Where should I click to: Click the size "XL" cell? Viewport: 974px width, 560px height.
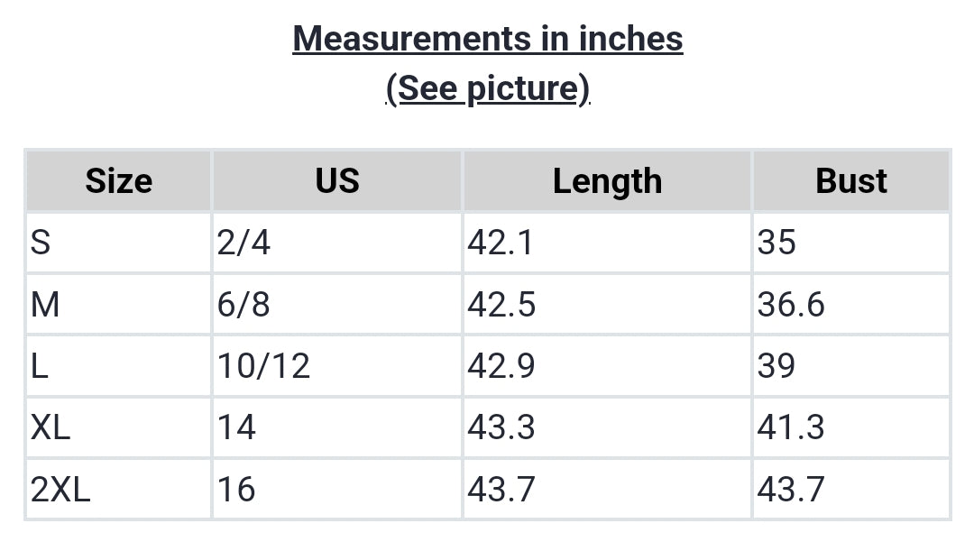point(51,427)
